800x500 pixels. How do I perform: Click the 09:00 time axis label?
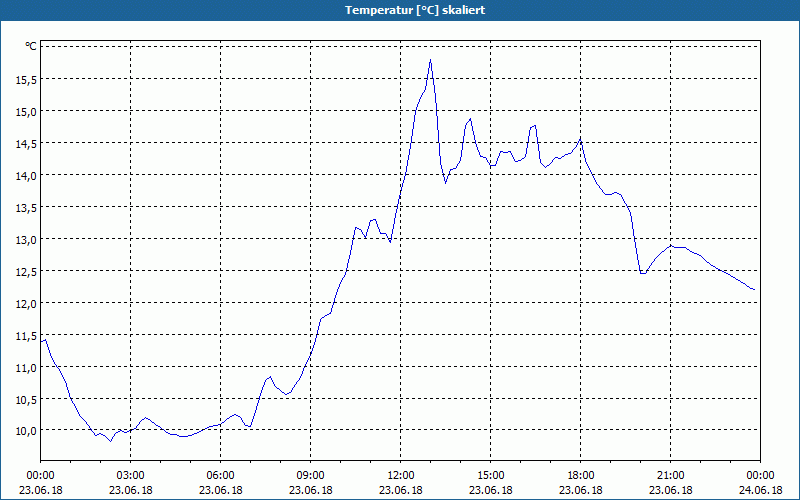[311, 476]
